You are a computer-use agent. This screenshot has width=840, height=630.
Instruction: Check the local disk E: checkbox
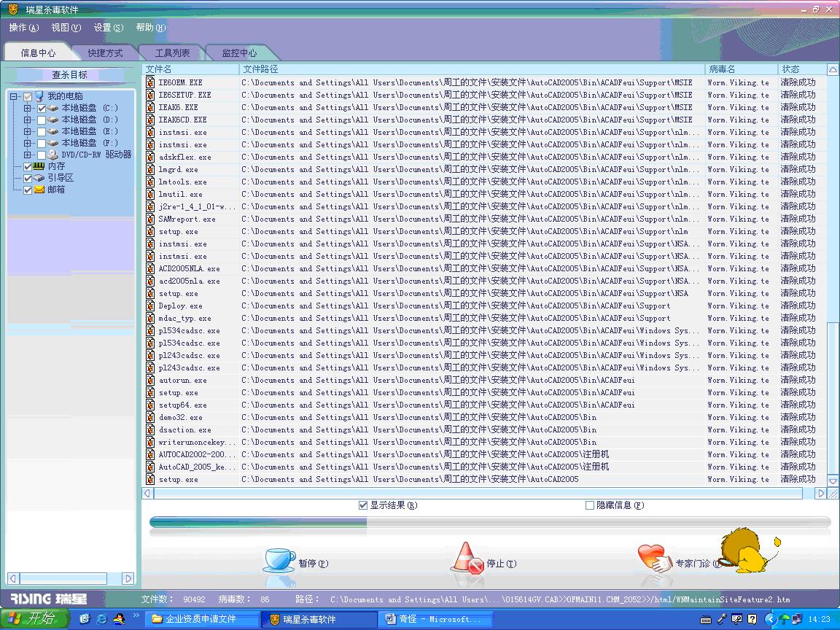click(42, 132)
